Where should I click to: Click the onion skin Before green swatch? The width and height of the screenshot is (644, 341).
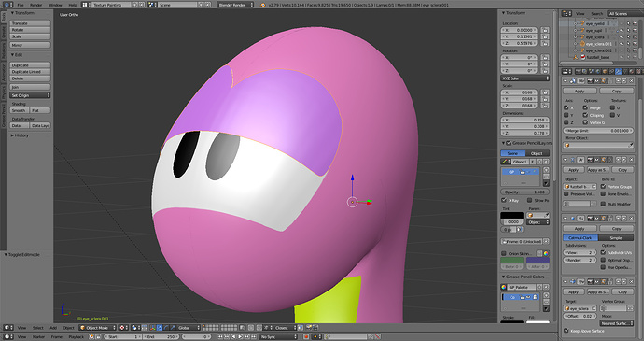pyautogui.click(x=511, y=261)
